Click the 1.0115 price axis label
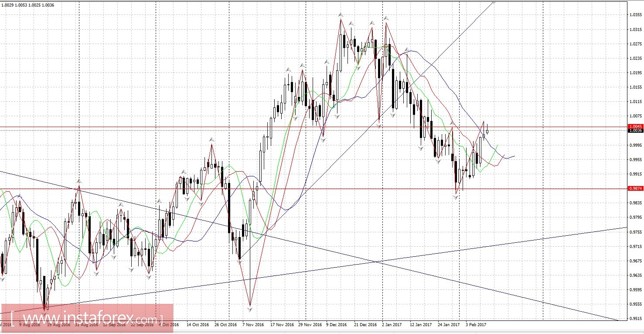 (x=635, y=102)
